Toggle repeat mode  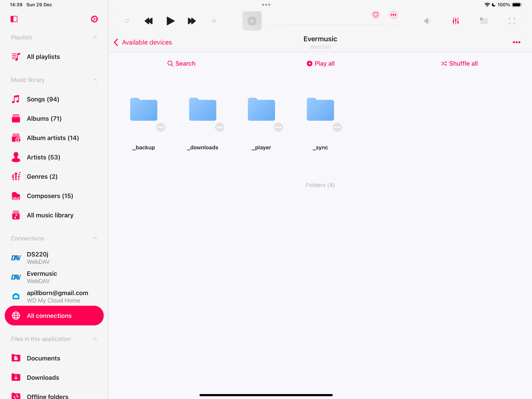click(x=127, y=21)
